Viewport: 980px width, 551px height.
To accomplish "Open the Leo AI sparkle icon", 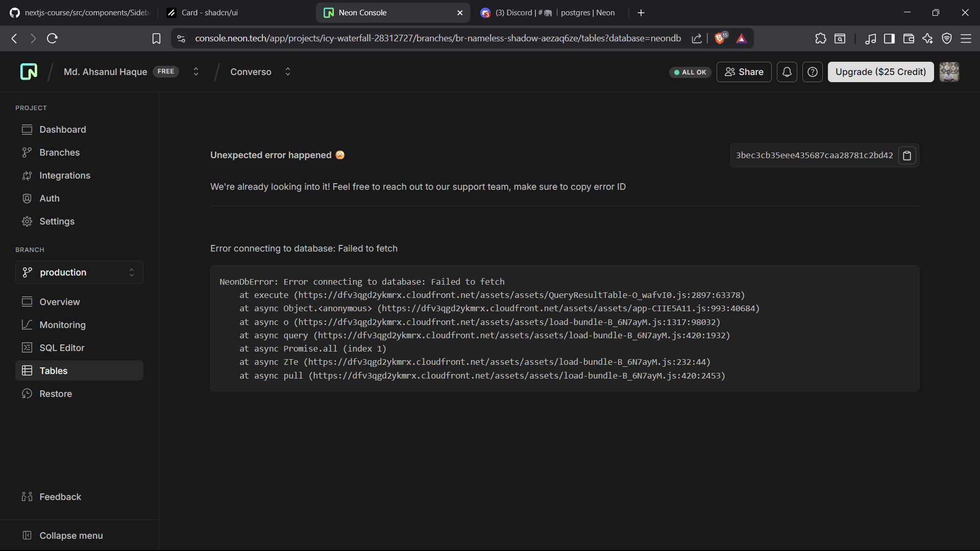I will [928, 38].
